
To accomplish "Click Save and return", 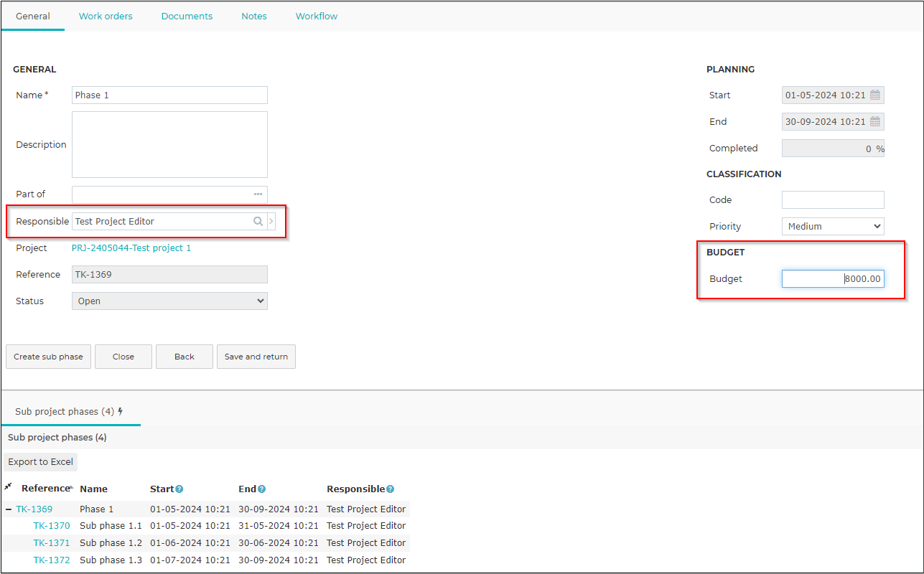I will pyautogui.click(x=256, y=357).
